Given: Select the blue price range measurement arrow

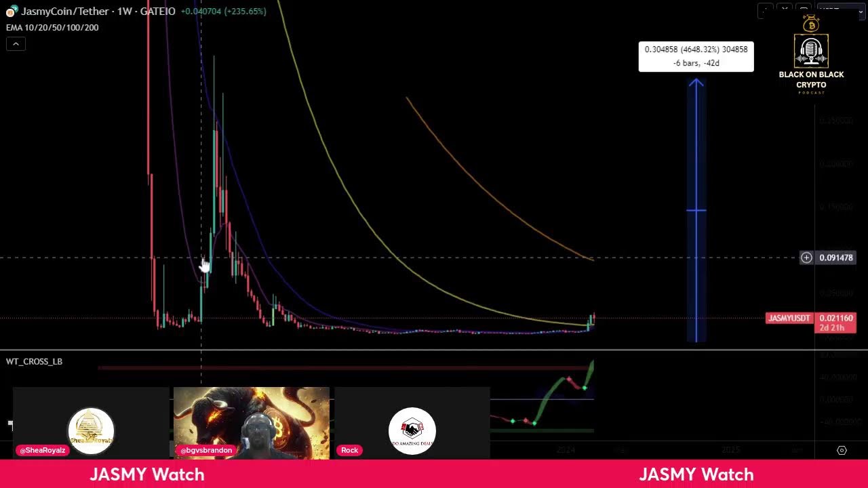Looking at the screenshot, I should tap(696, 211).
